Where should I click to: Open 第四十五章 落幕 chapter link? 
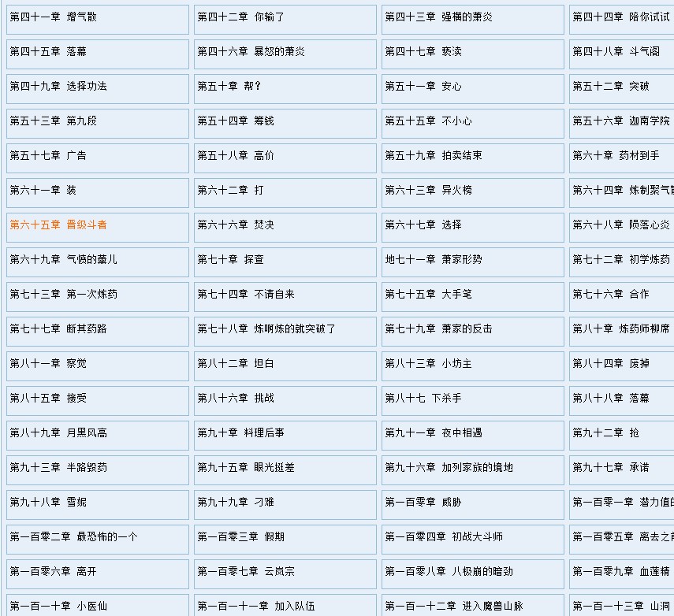coord(48,52)
